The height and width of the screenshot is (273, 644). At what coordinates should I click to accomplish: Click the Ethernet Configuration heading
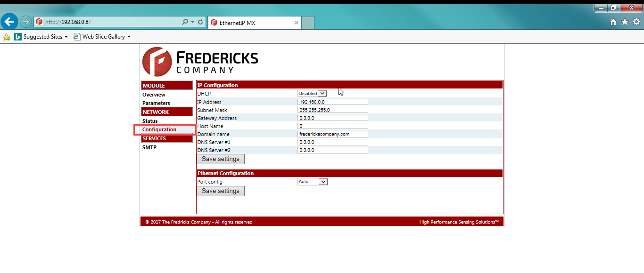225,173
